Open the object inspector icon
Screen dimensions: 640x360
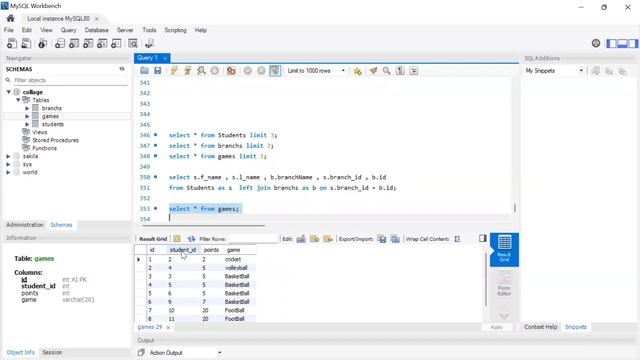[x=42, y=43]
